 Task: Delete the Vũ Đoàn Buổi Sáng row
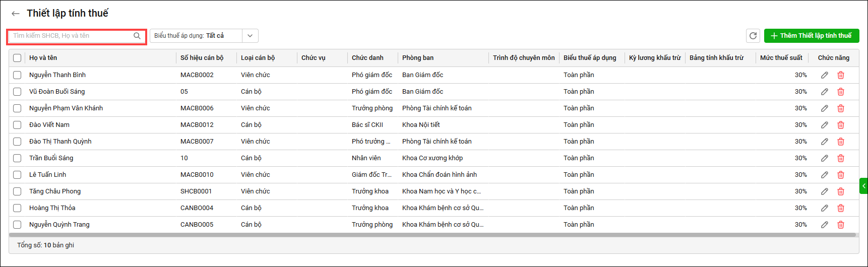point(841,92)
